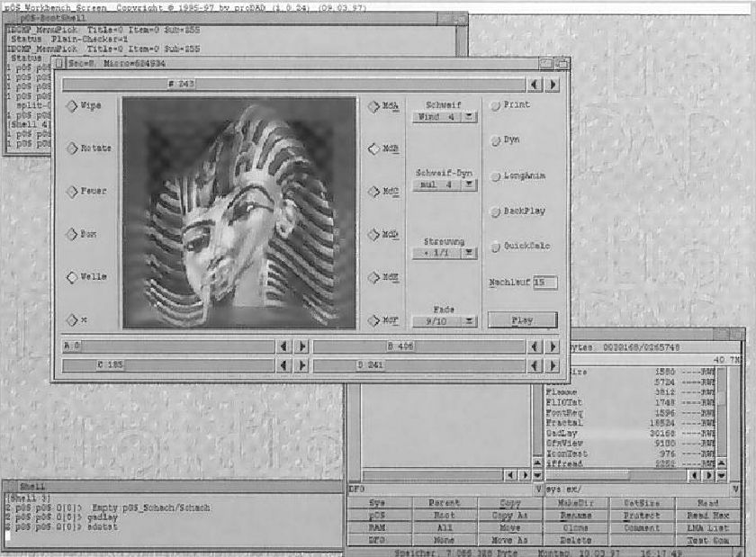Pick the MdA mode option

383,106
